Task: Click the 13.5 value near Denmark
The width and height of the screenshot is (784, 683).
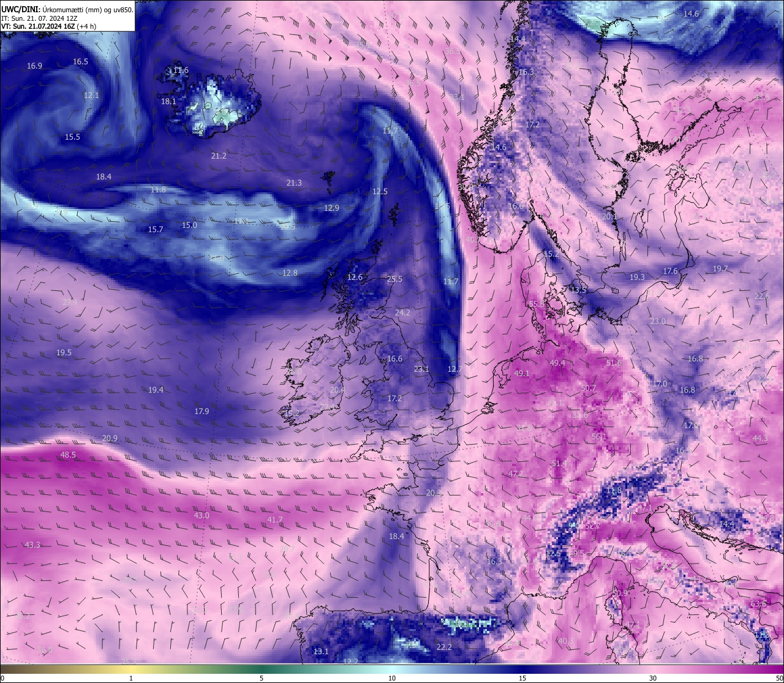Action: (578, 290)
